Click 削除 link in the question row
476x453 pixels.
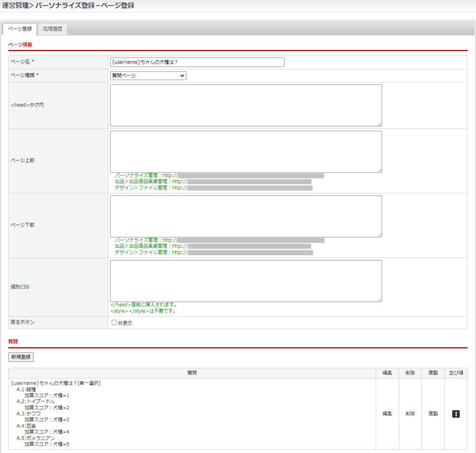[410, 414]
